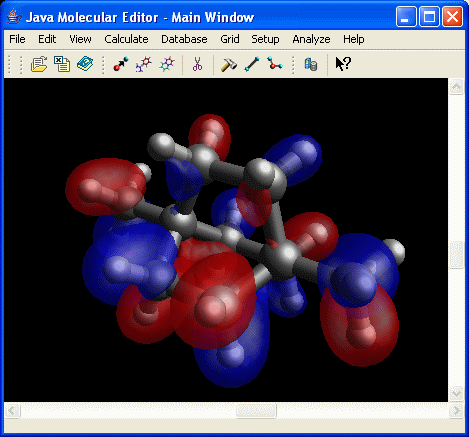The image size is (469, 437).
Task: Open the Grid menu
Action: tap(230, 39)
